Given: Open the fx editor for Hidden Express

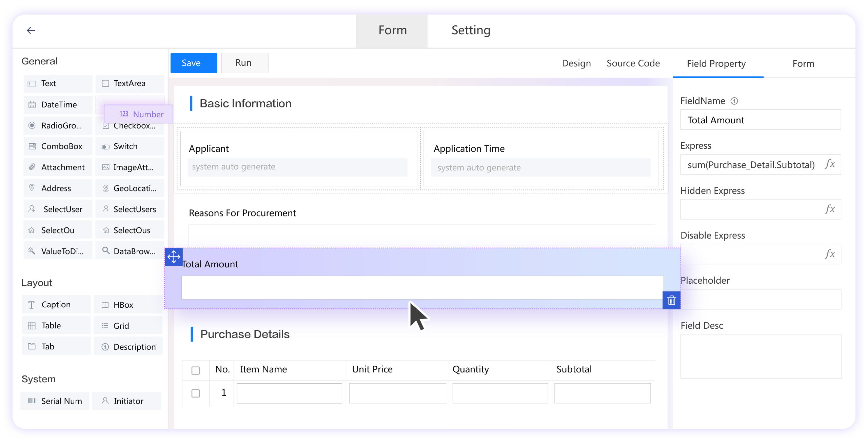Looking at the screenshot, I should 830,209.
